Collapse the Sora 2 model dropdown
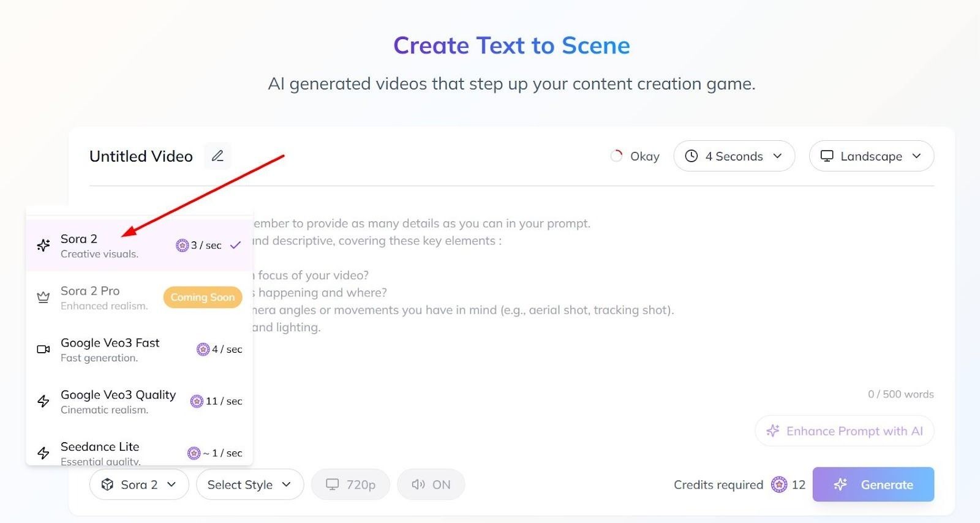 139,484
